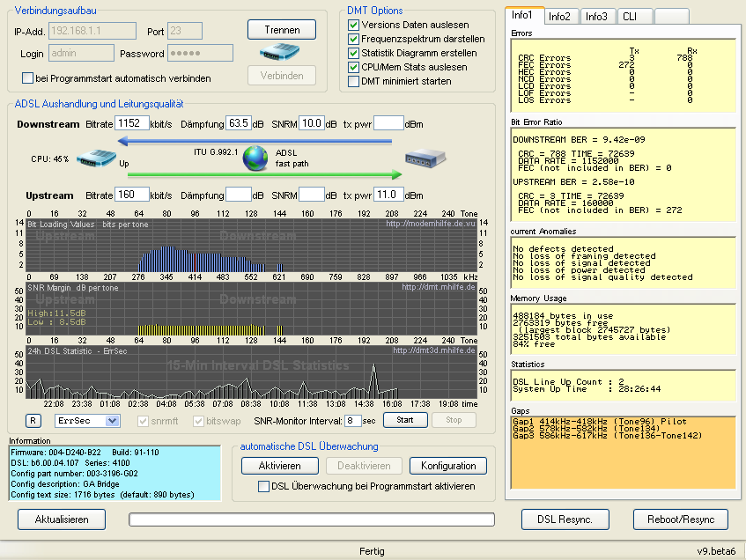Image resolution: width=746 pixels, height=560 pixels.
Task: Switch to the Info2 tab
Action: 561,15
